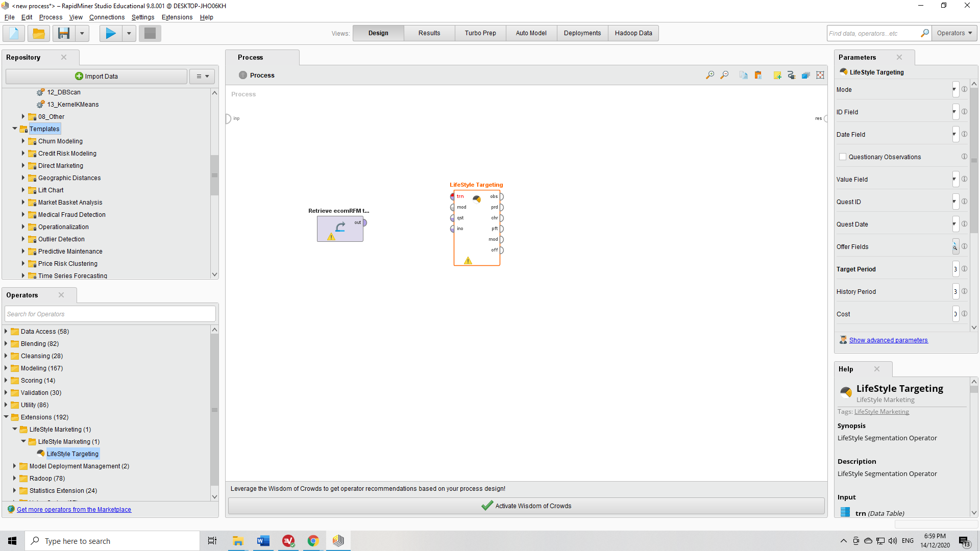Image resolution: width=980 pixels, height=551 pixels.
Task: Run the process with the blue play button
Action: pos(110,33)
